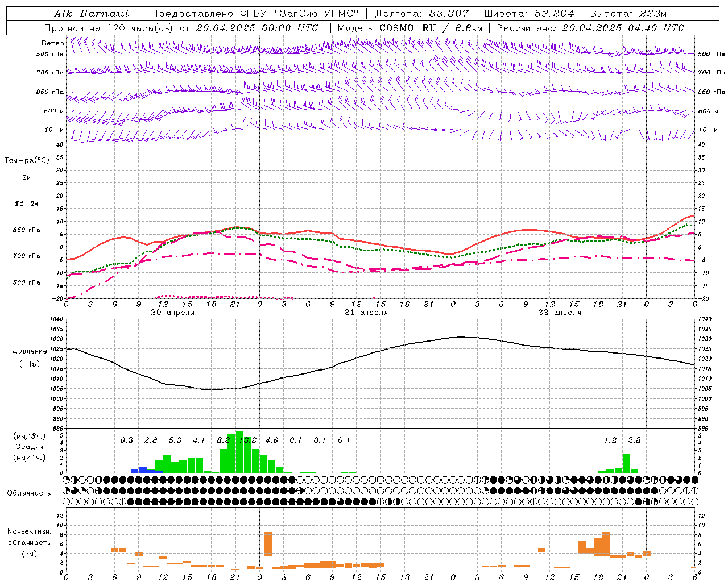Click the 21 апреля date label
This screenshot has width=728, height=582.
366,313
